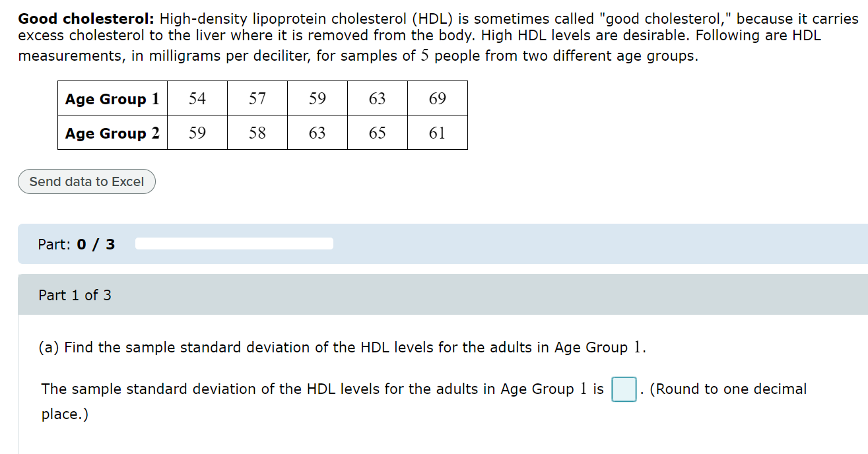Click the value 58 in Age Group 2
This screenshot has height=454, width=868.
(257, 133)
